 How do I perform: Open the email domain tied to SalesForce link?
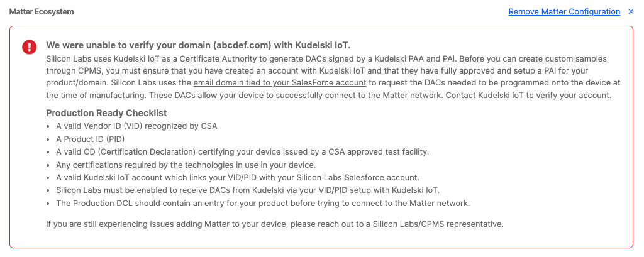point(279,83)
